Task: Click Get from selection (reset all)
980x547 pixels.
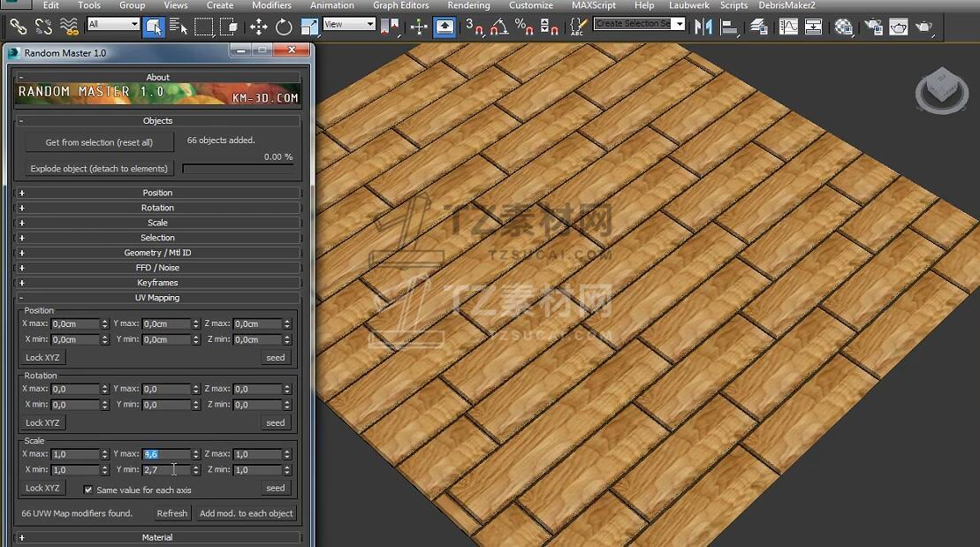Action: pyautogui.click(x=99, y=142)
